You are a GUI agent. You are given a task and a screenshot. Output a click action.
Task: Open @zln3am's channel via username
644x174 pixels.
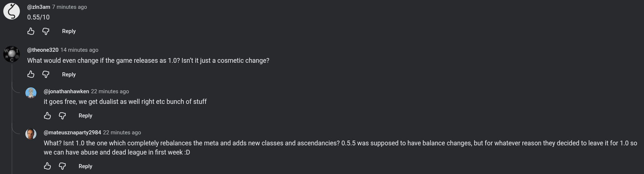[39, 7]
